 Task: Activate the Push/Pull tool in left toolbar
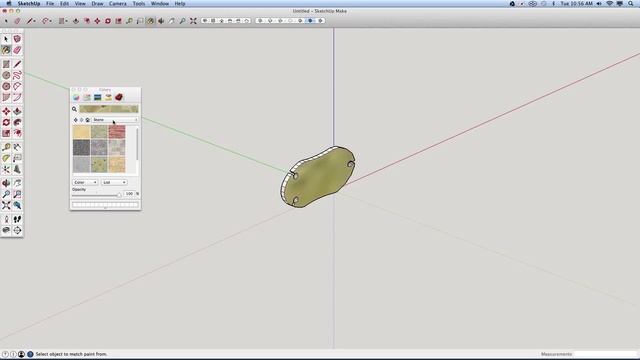click(x=17, y=111)
